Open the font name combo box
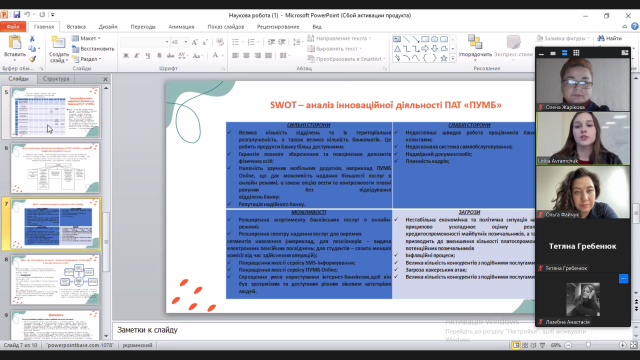640x360 pixels. 145,42
